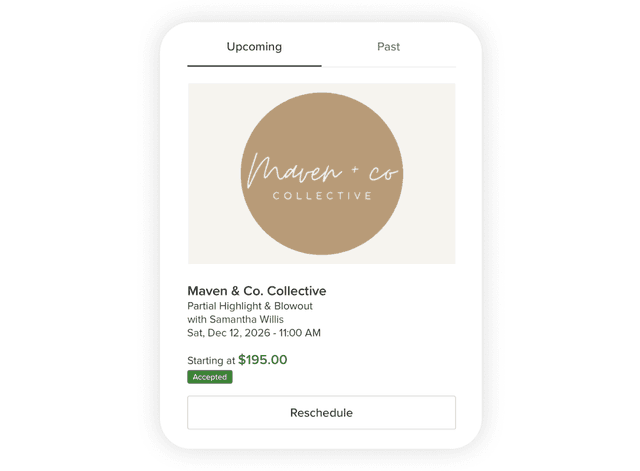Click the green Accepted status badge

(x=210, y=377)
